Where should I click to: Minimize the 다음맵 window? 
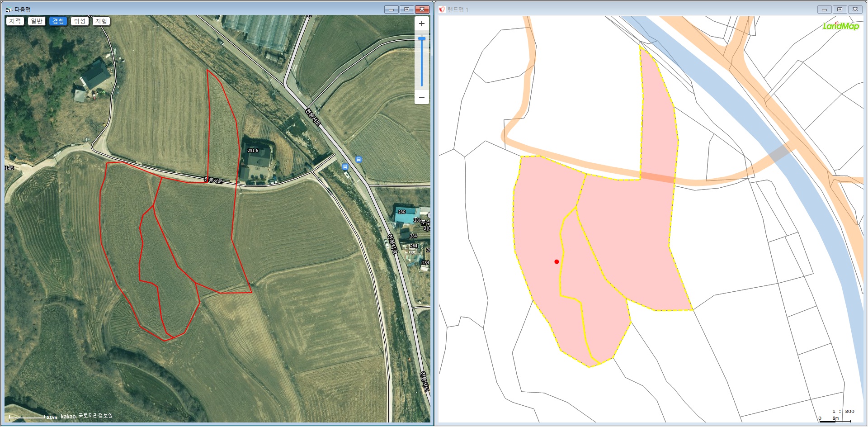(391, 9)
